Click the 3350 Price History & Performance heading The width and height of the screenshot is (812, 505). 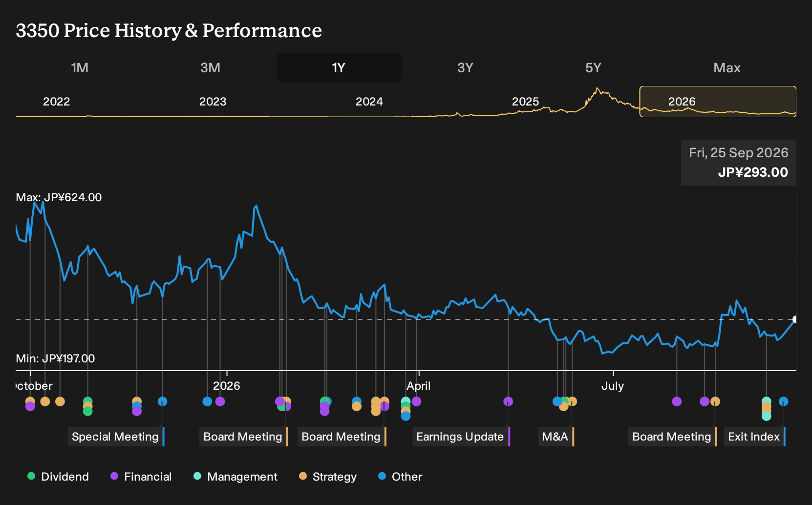pos(169,30)
